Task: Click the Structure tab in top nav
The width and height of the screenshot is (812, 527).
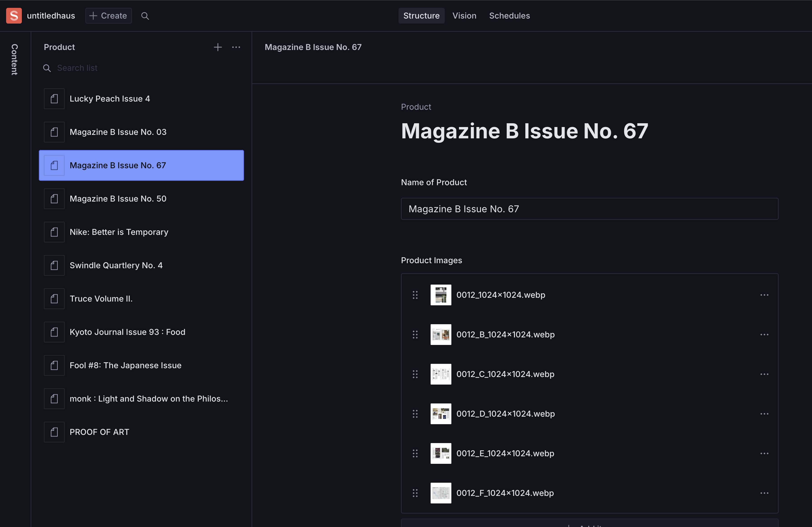Action: [421, 15]
